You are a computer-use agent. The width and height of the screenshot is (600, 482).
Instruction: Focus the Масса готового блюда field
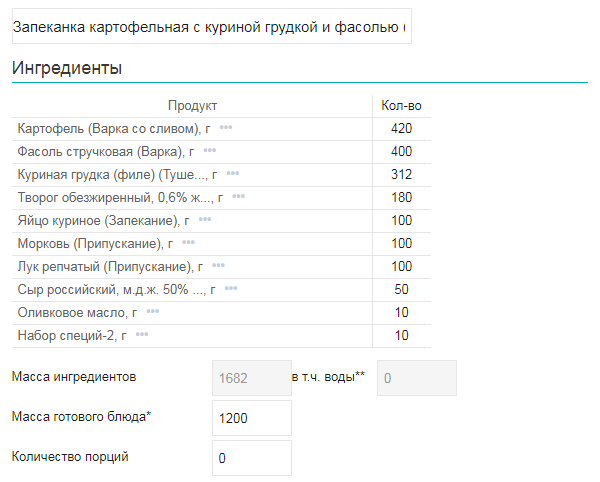pyautogui.click(x=251, y=418)
